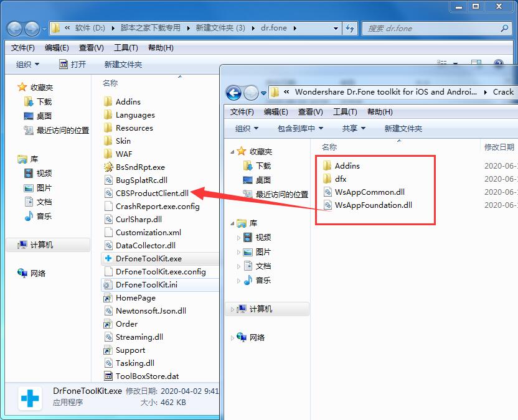Open the 编辑(E) menu in the dr.fone window
This screenshot has width=518, height=420.
point(57,48)
